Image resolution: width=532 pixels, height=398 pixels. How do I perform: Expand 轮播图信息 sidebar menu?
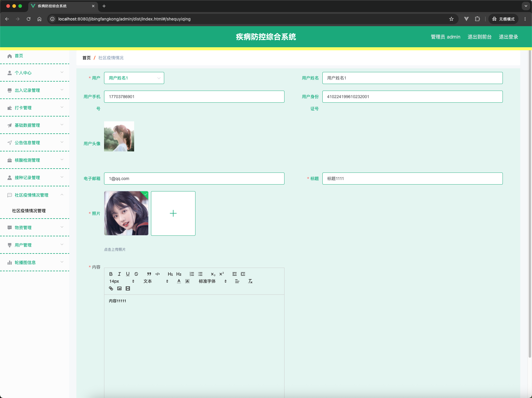[x=35, y=263]
